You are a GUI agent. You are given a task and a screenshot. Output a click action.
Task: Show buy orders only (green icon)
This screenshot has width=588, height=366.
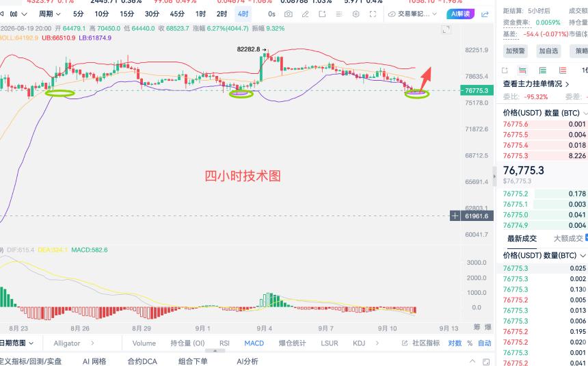(x=543, y=70)
